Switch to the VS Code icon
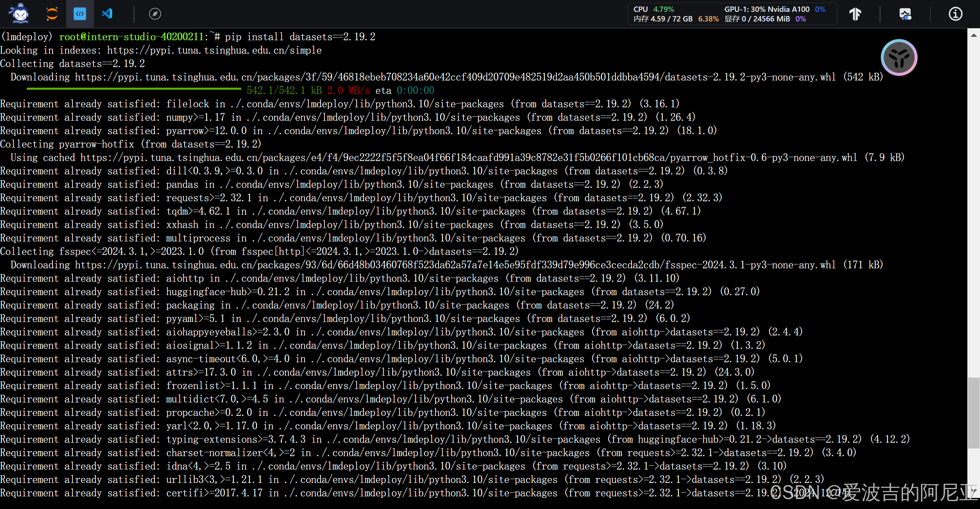 (x=107, y=14)
